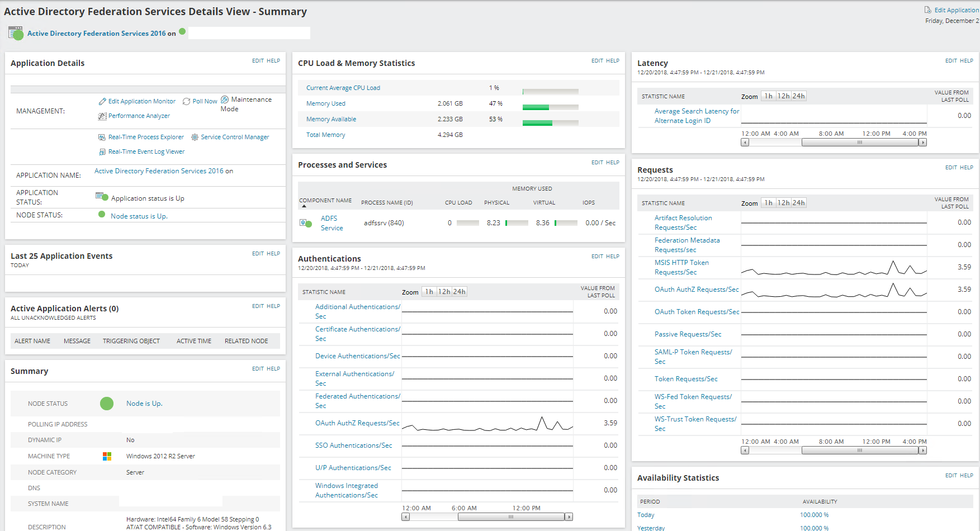
Task: Click the Maintenance Mode icon
Action: (225, 99)
